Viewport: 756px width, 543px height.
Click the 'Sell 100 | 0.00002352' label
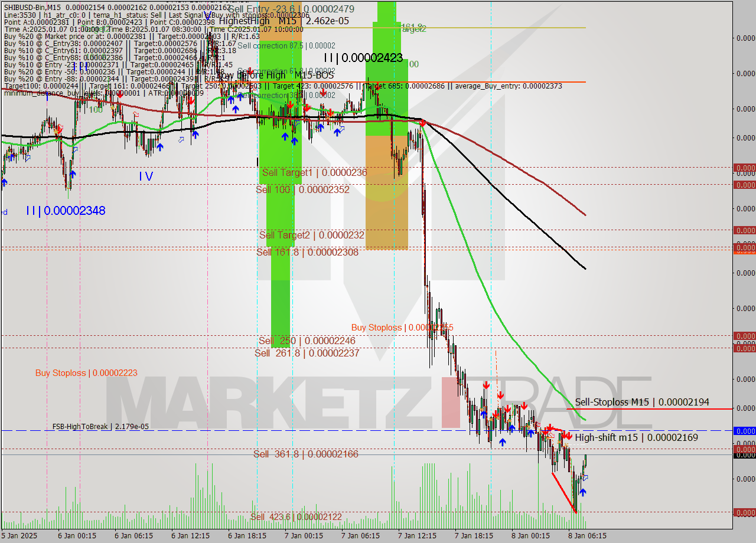[302, 189]
